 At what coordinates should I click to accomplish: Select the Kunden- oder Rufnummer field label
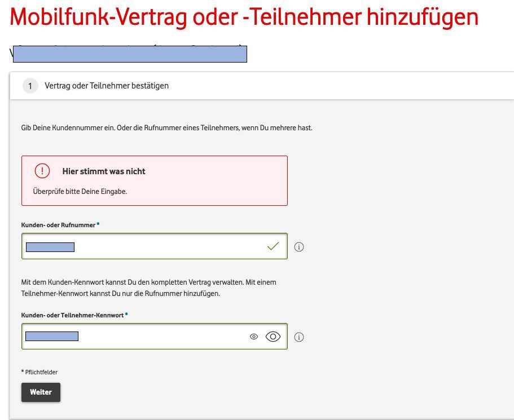tap(59, 224)
